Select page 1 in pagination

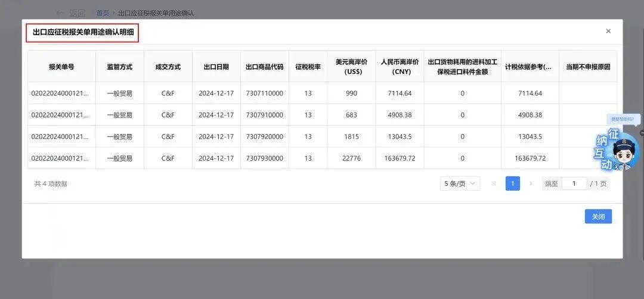tap(512, 183)
